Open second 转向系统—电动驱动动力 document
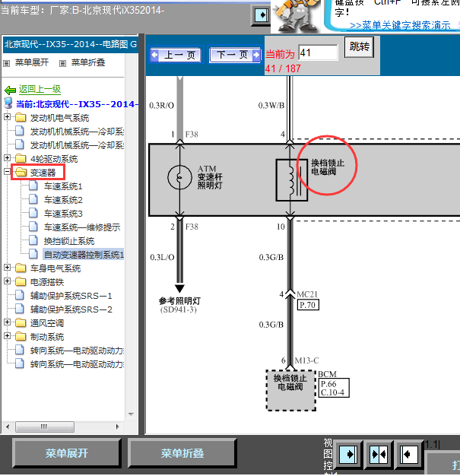This screenshot has height=476, width=460. tap(77, 364)
